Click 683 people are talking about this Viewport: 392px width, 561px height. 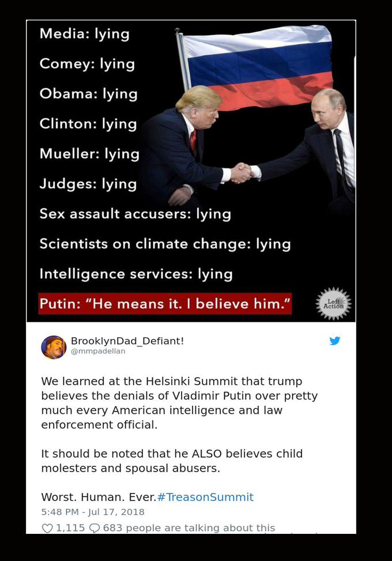189,528
